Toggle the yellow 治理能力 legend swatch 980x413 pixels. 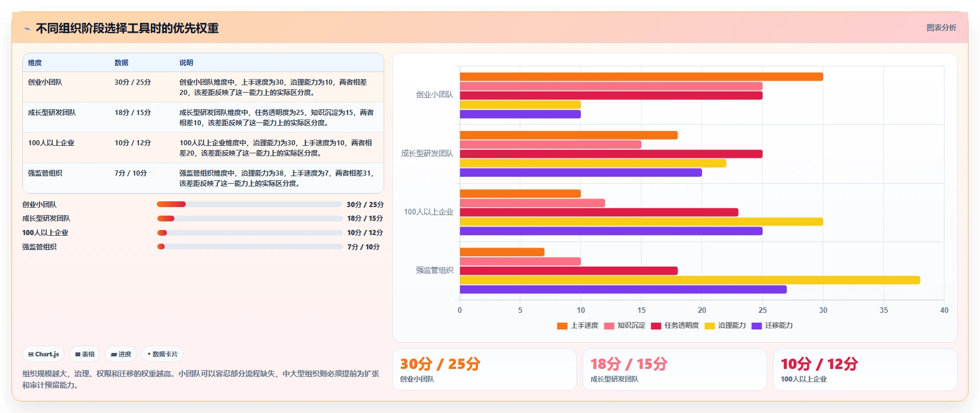710,325
